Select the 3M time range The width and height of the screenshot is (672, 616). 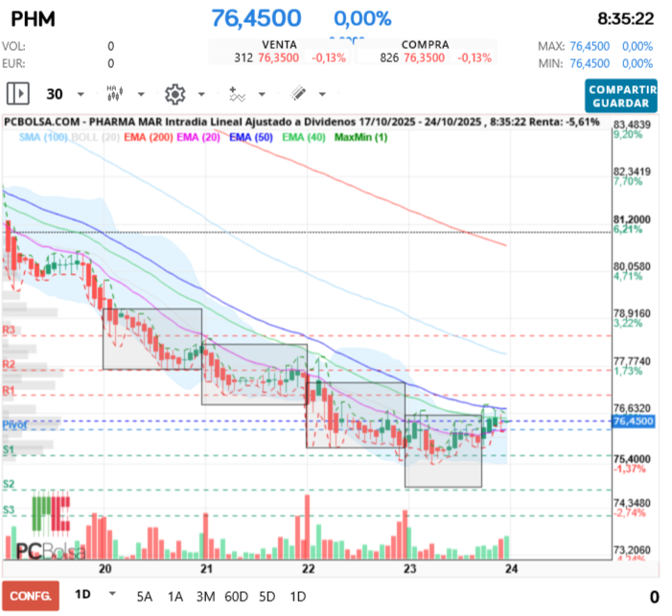[x=206, y=597]
